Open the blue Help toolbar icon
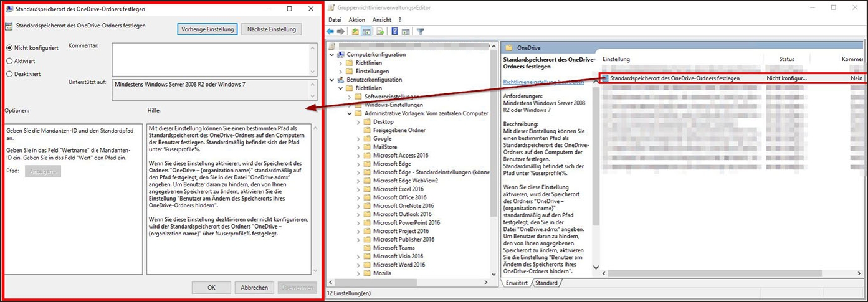Viewport: 868px width, 302px height. (x=394, y=32)
